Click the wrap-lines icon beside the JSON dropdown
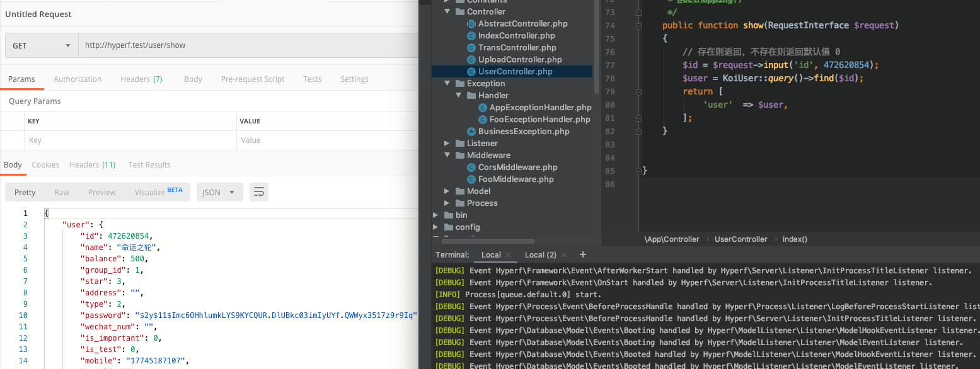This screenshot has height=369, width=980. [x=258, y=192]
